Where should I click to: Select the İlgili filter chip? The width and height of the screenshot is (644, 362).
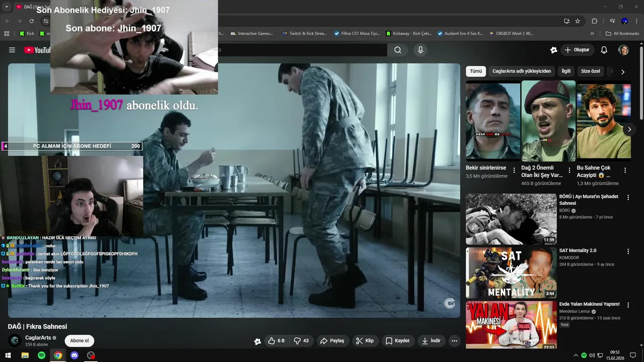pyautogui.click(x=566, y=71)
